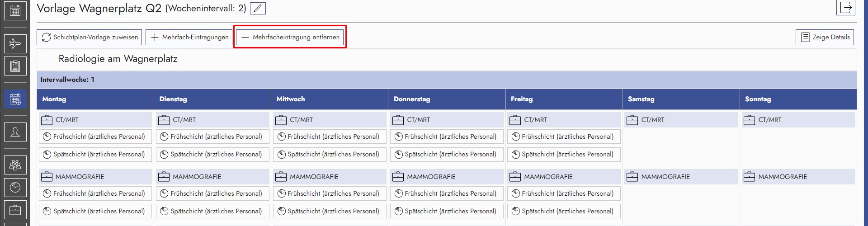Select Wednesday CT/MRT Spätschicht entry

(x=330, y=154)
